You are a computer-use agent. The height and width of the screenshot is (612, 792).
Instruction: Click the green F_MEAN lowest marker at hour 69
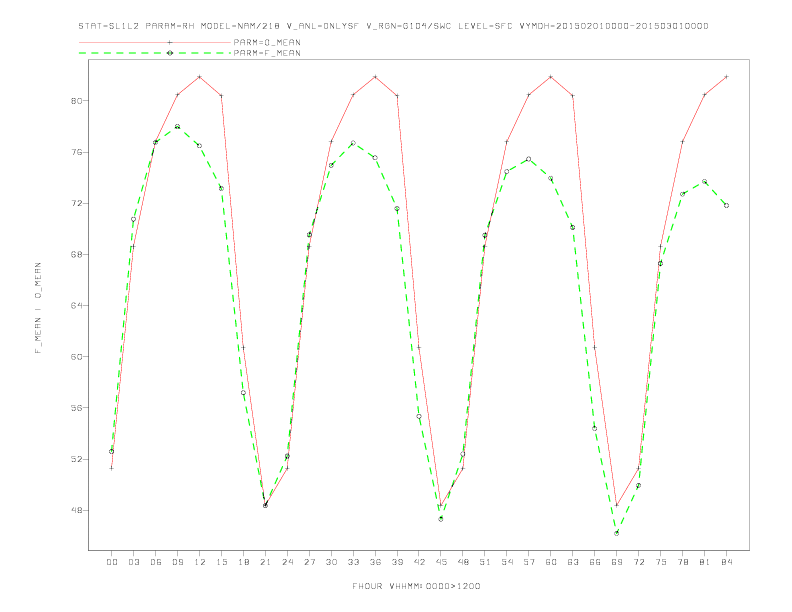(617, 533)
